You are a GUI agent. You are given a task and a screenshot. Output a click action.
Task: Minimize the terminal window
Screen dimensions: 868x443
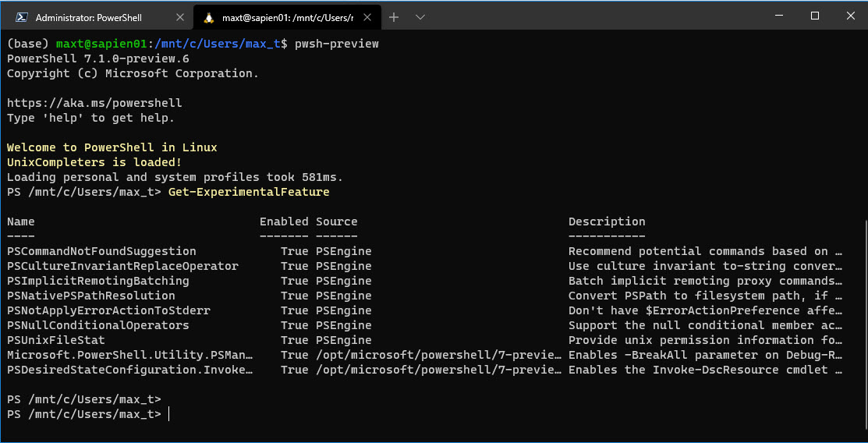click(x=779, y=16)
